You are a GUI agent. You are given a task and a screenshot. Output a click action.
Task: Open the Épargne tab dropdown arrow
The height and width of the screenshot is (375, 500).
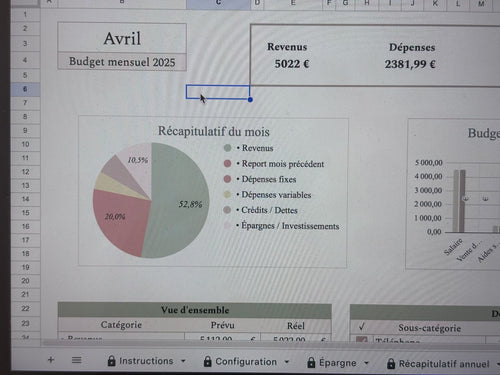366,363
